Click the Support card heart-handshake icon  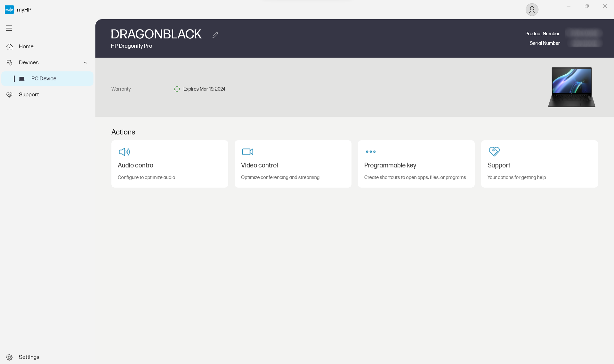coord(494,151)
